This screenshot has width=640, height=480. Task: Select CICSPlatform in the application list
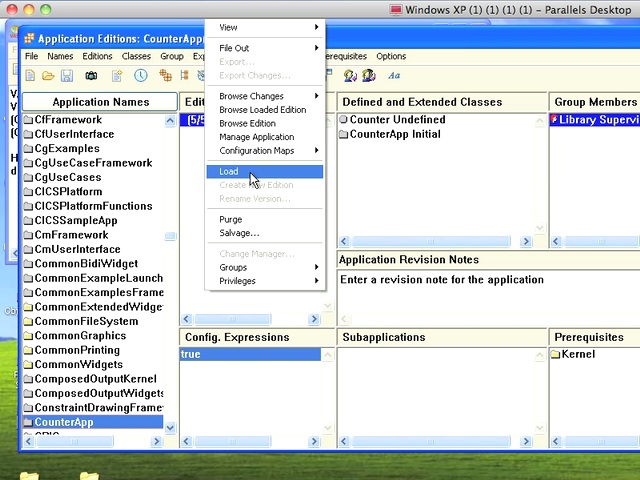point(93,191)
